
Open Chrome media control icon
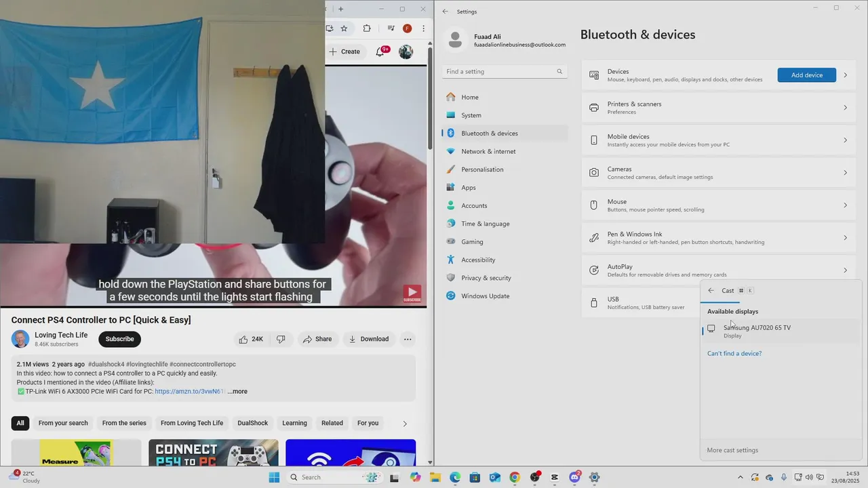point(391,28)
